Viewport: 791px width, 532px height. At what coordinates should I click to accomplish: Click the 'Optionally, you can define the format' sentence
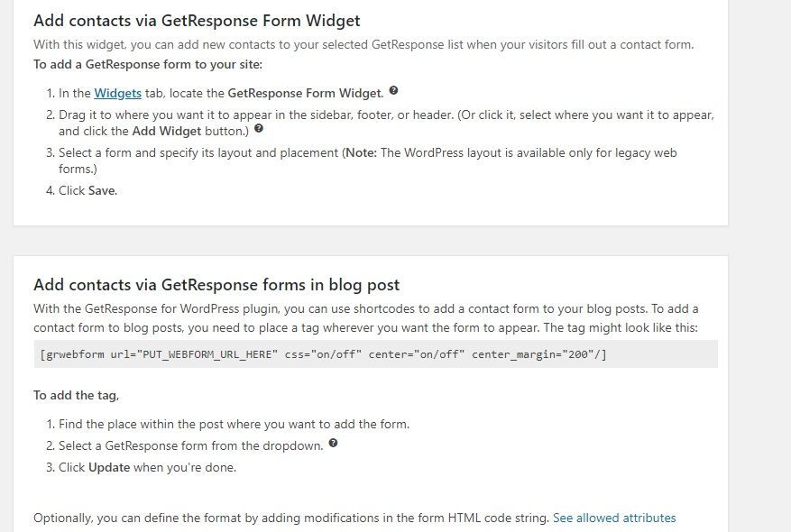[291, 518]
